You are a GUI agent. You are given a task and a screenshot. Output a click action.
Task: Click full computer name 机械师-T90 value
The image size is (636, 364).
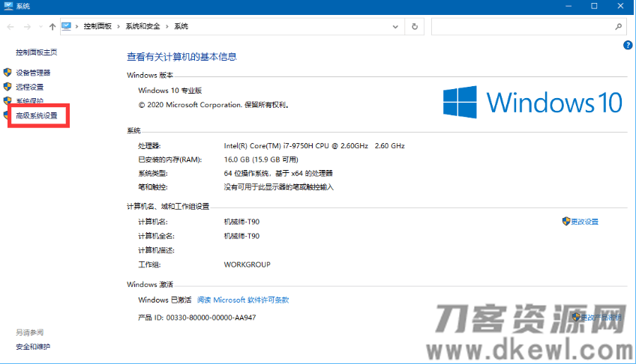(x=241, y=236)
